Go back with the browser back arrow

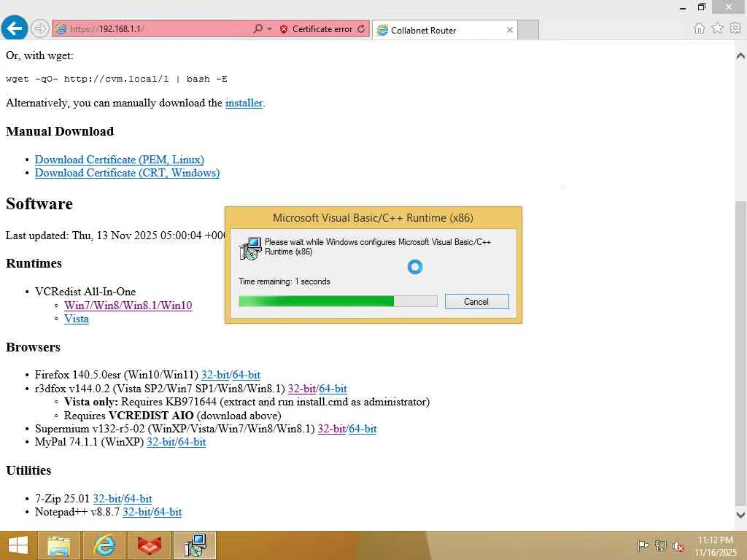[x=15, y=28]
